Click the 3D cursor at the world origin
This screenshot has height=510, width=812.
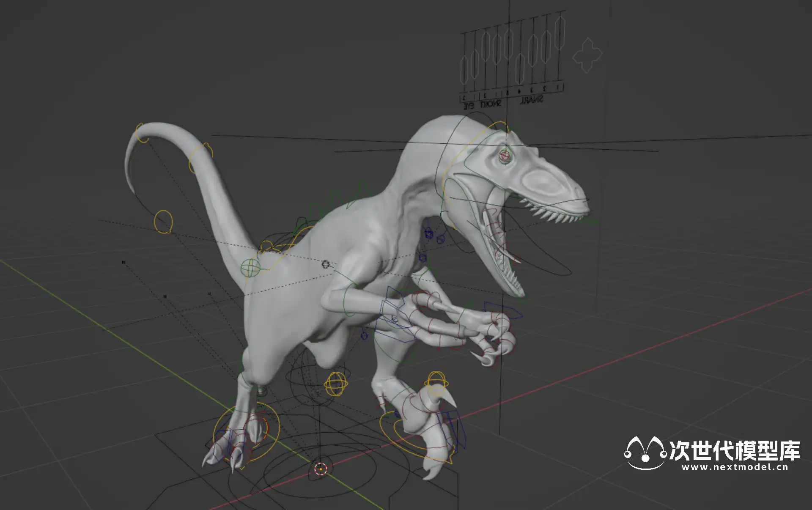click(x=321, y=469)
